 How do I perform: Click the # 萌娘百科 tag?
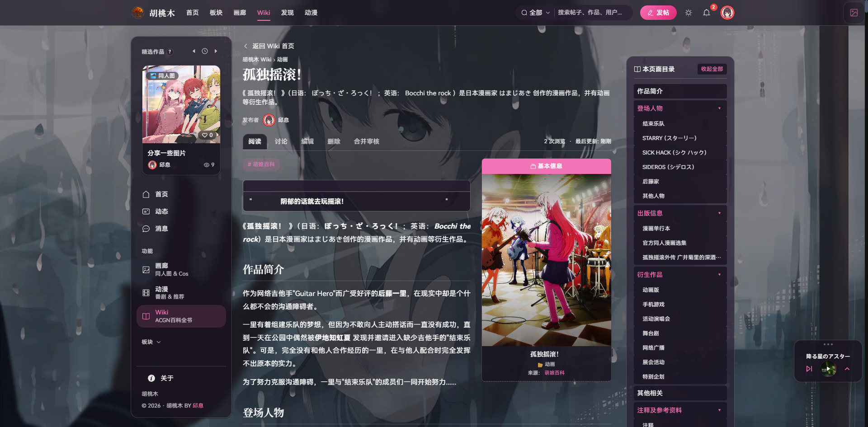coord(261,164)
